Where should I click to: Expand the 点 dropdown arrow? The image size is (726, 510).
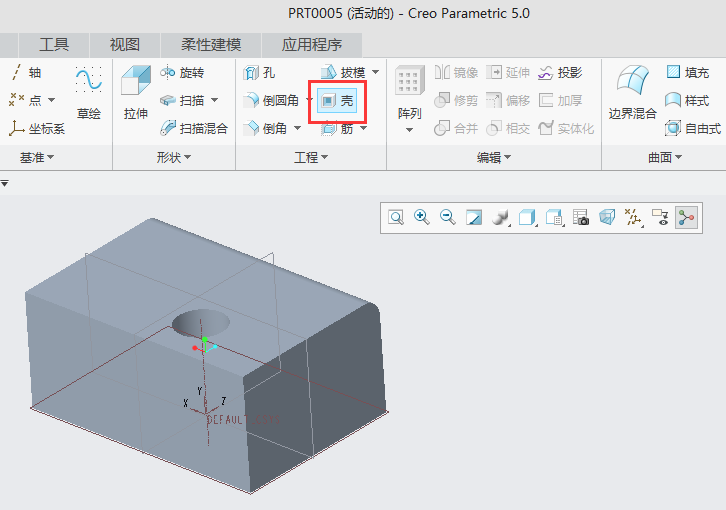click(x=51, y=100)
